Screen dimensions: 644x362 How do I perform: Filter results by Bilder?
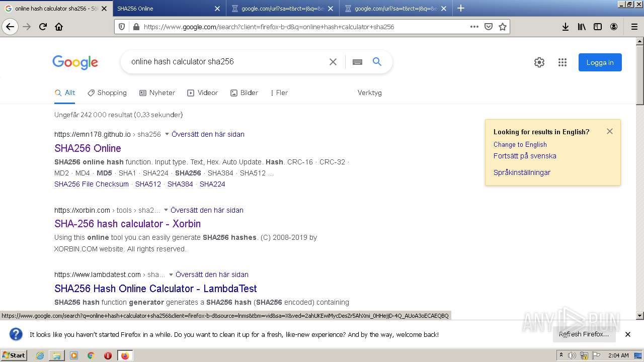(x=245, y=93)
